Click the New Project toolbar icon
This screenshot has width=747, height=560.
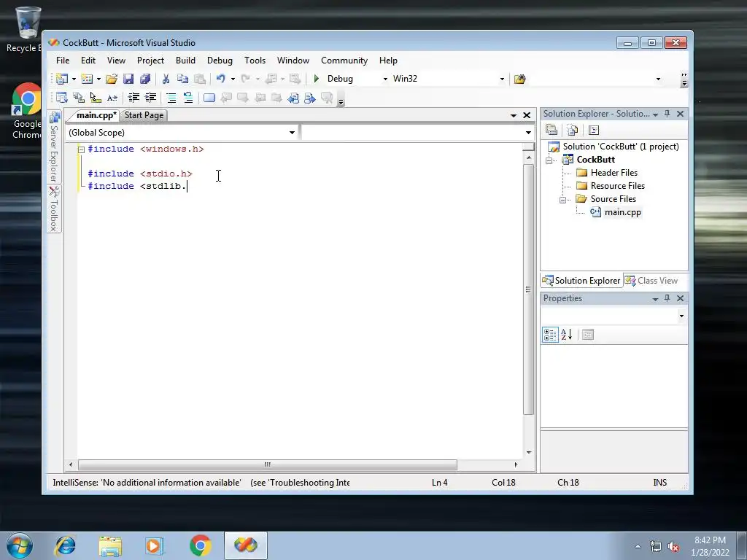pyautogui.click(x=62, y=79)
